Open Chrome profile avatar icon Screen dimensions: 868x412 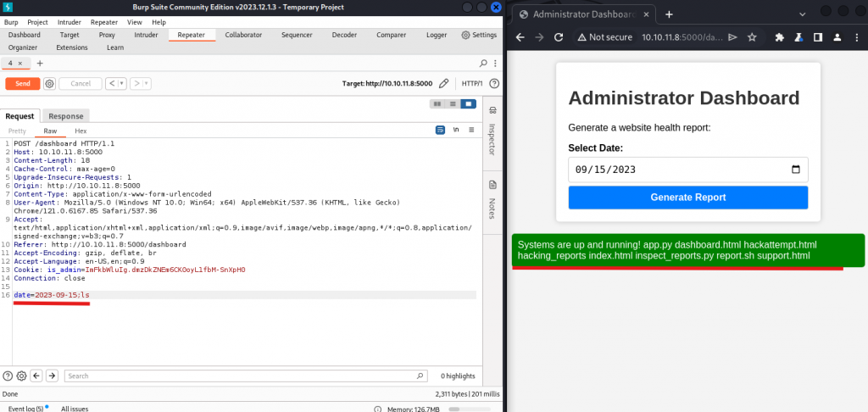(x=837, y=37)
